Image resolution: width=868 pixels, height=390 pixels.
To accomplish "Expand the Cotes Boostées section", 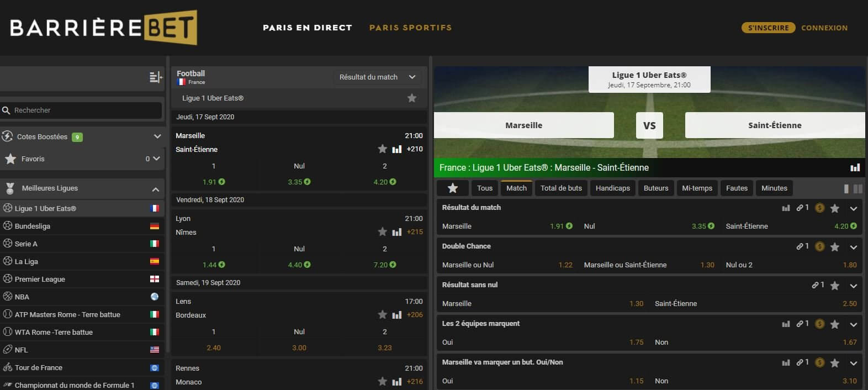I will click(157, 136).
